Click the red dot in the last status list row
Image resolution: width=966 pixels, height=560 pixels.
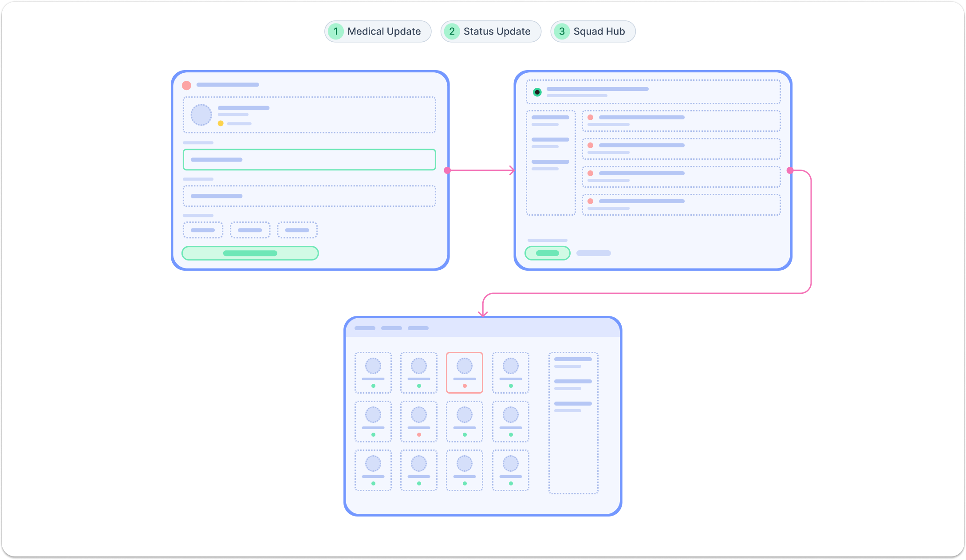pos(591,201)
